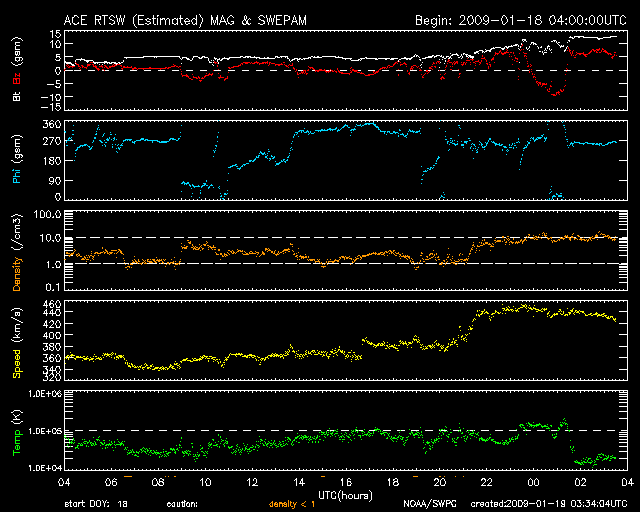Click the "(/cm3)" unit on Density axis
Viewport: 640px width, 512px height.
pyautogui.click(x=17, y=233)
